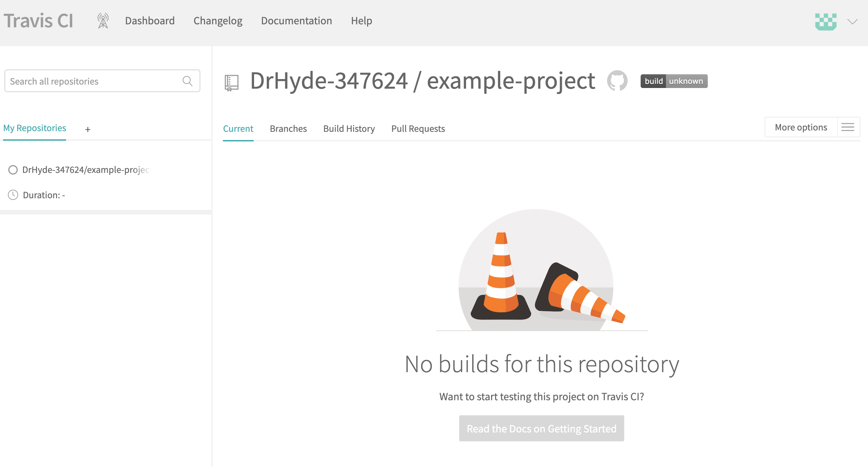Click the hamburger settings icon near More options
Screen dimensions: 868x467
pyautogui.click(x=848, y=127)
